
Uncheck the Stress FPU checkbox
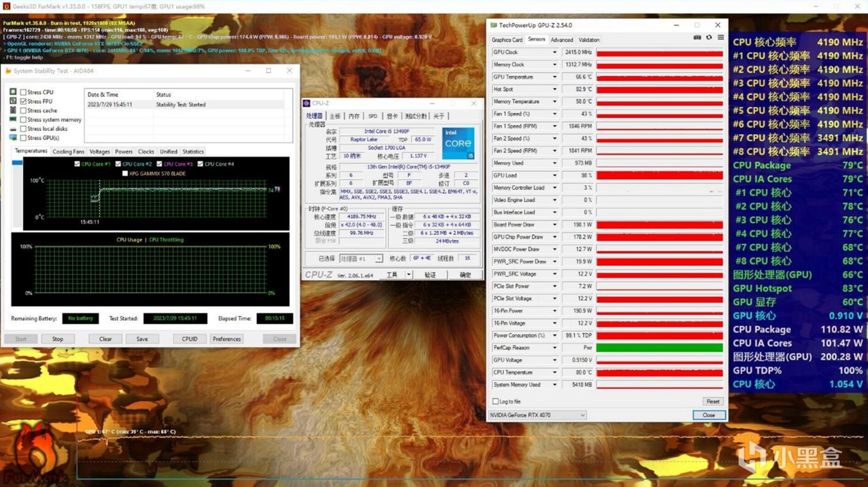pyautogui.click(x=23, y=101)
